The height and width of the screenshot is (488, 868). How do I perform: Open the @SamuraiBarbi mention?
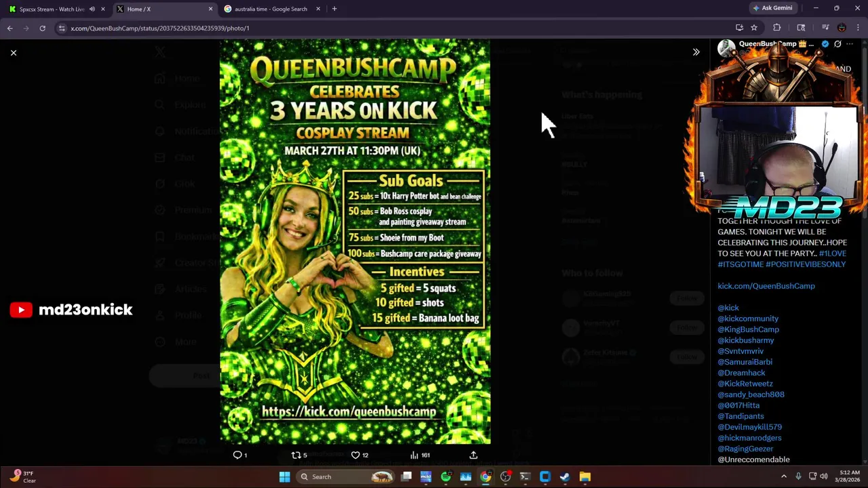coord(745,362)
